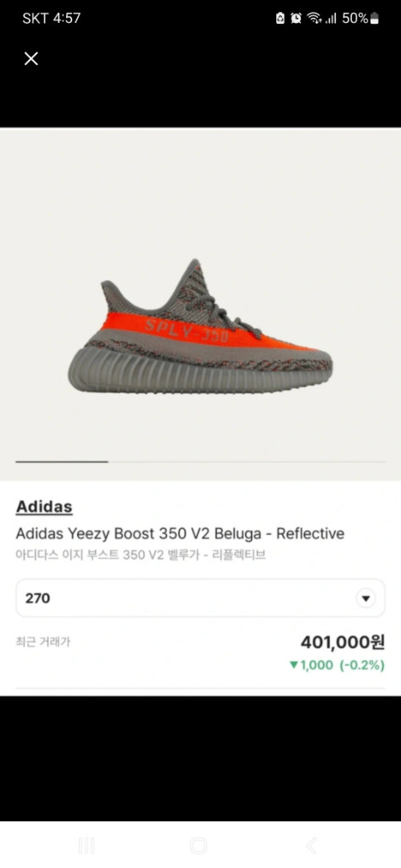Tap the battery saver status icon

(281, 19)
